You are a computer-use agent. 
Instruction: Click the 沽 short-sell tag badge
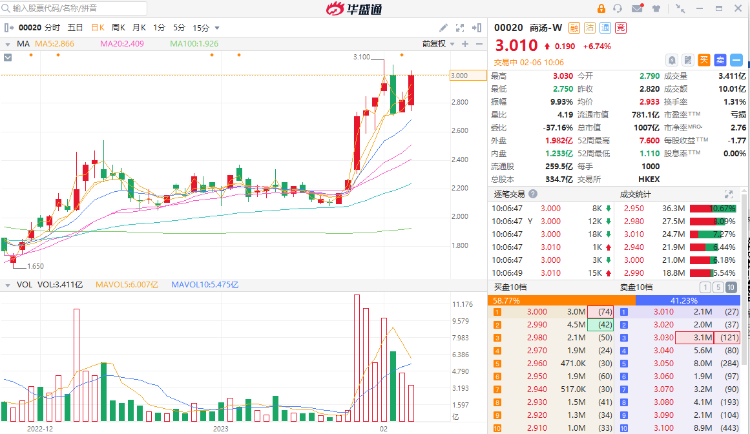[590, 28]
